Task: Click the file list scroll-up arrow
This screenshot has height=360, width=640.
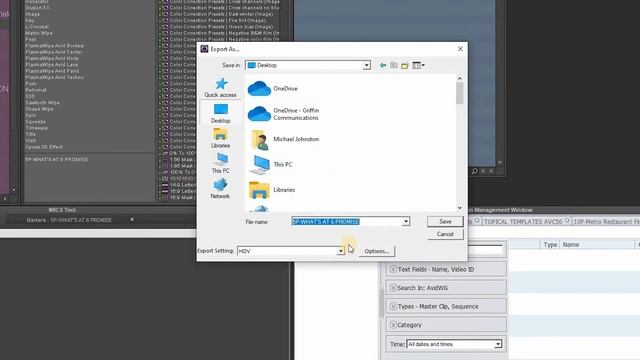Action: (460, 78)
